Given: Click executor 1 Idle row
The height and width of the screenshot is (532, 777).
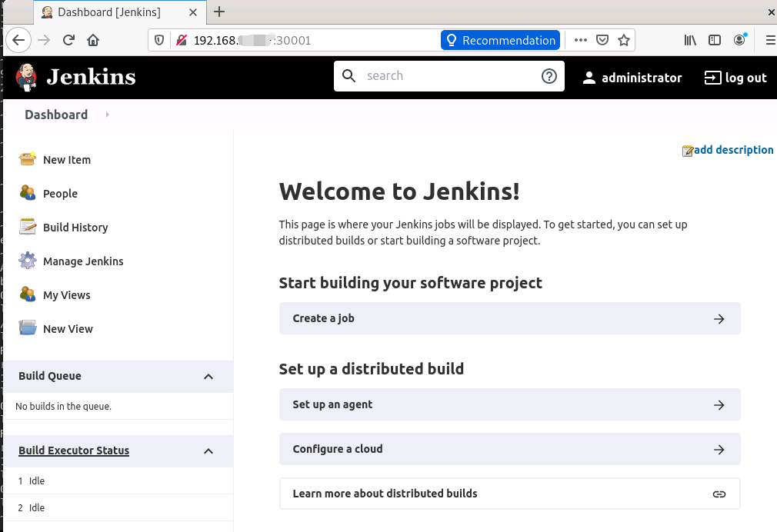Looking at the screenshot, I should click(x=118, y=481).
